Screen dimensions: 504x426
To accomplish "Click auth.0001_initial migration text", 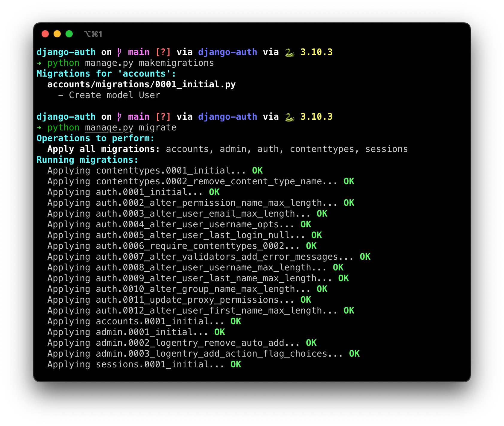I will 149,192.
